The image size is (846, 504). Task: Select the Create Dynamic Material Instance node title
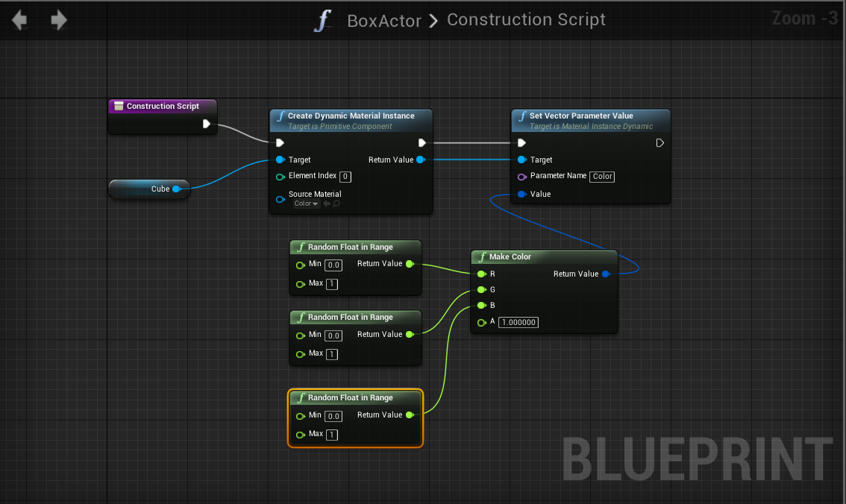351,116
